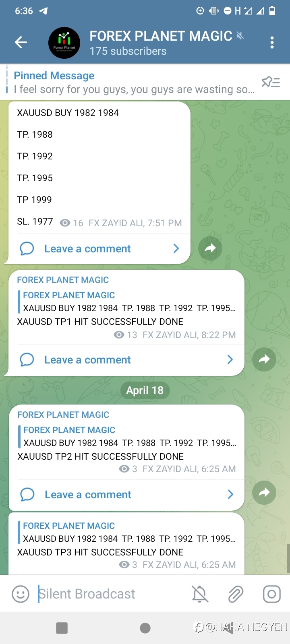Tap the April 18 date badge
290x644 pixels.
coord(145,390)
